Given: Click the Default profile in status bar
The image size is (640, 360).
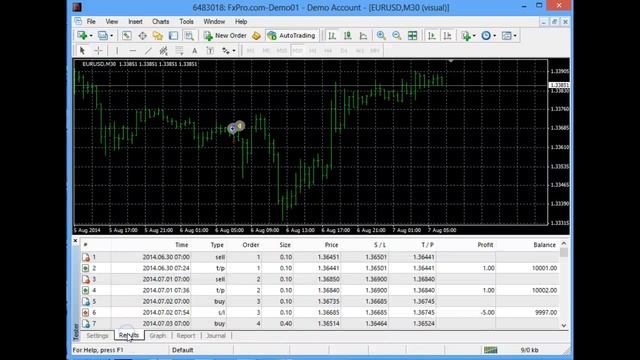Looking at the screenshot, I should pos(182,350).
